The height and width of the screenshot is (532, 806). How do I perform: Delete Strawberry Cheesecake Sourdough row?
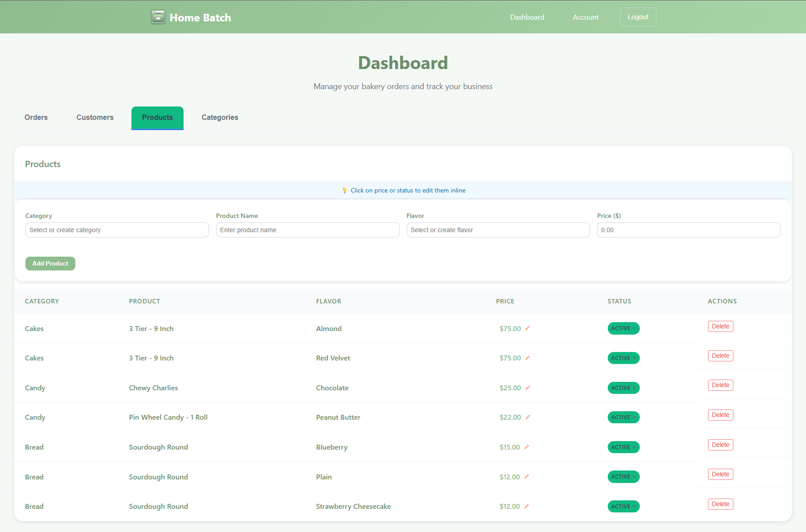pyautogui.click(x=720, y=504)
